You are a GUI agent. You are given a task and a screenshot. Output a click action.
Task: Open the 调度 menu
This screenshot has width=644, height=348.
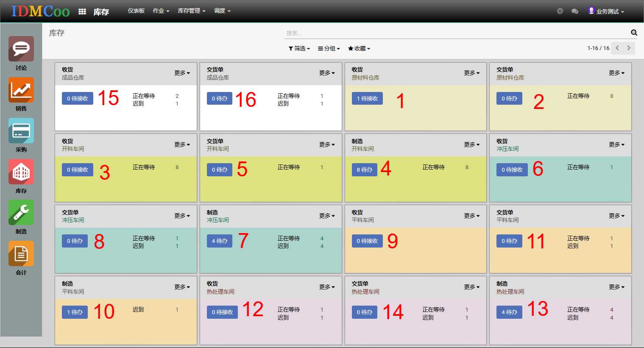(223, 11)
